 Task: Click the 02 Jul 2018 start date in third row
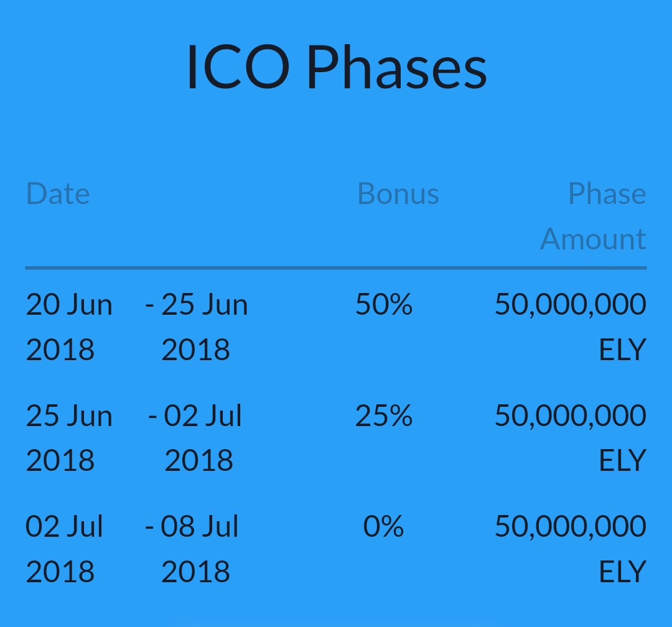(x=64, y=549)
